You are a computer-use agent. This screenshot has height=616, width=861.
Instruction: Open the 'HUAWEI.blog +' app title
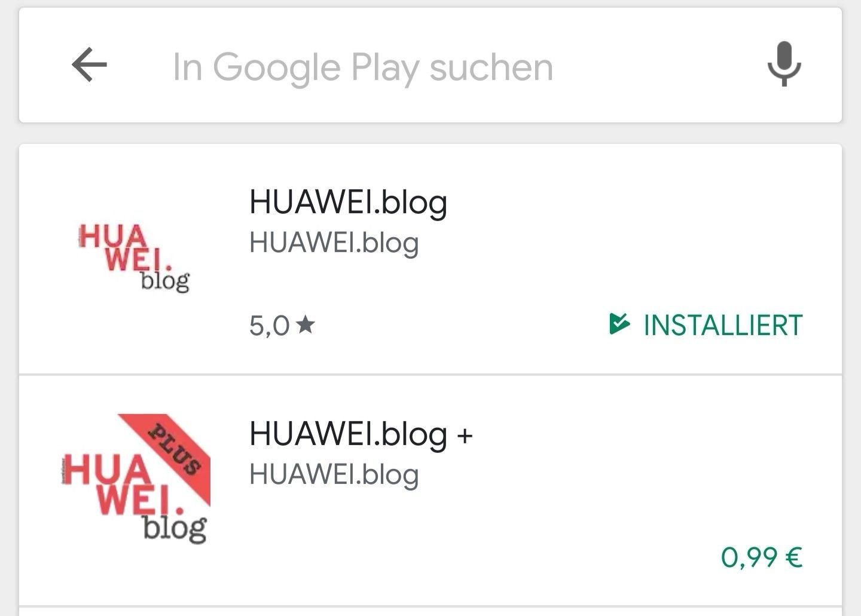click(361, 434)
